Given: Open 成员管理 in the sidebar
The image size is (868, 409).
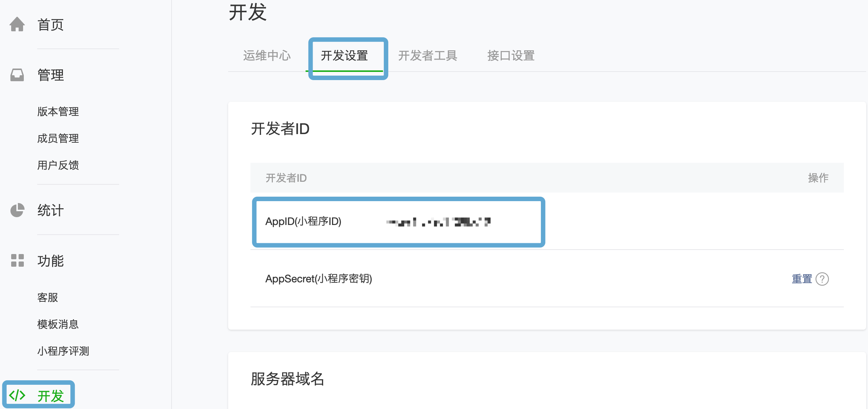Looking at the screenshot, I should (58, 138).
